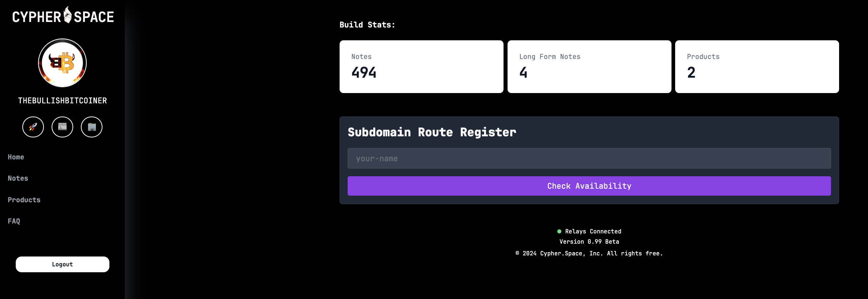
Task: Click the office building icon button
Action: pyautogui.click(x=91, y=127)
